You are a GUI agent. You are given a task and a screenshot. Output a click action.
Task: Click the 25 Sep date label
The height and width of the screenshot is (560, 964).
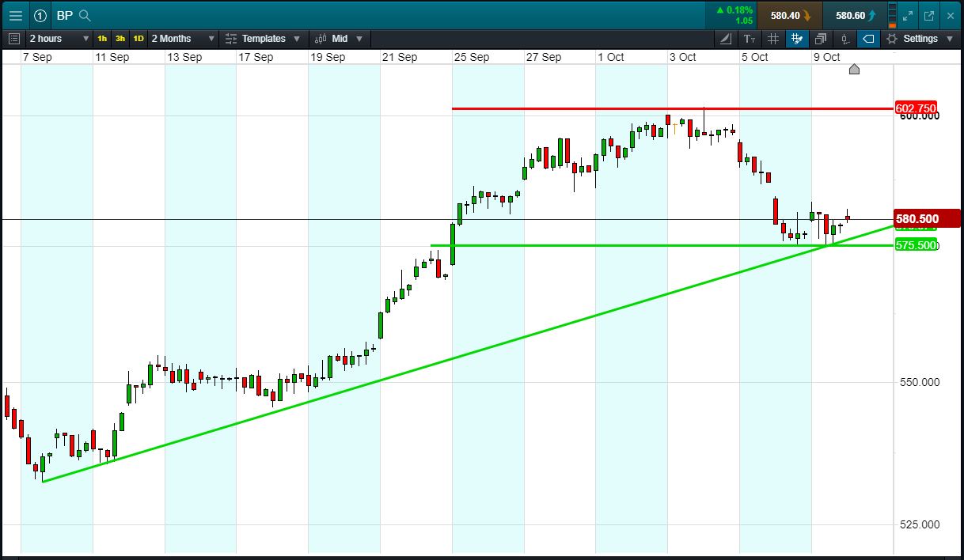pyautogui.click(x=471, y=57)
